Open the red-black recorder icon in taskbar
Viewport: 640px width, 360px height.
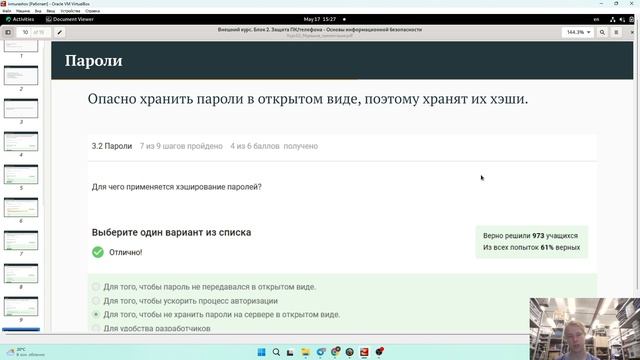380,352
